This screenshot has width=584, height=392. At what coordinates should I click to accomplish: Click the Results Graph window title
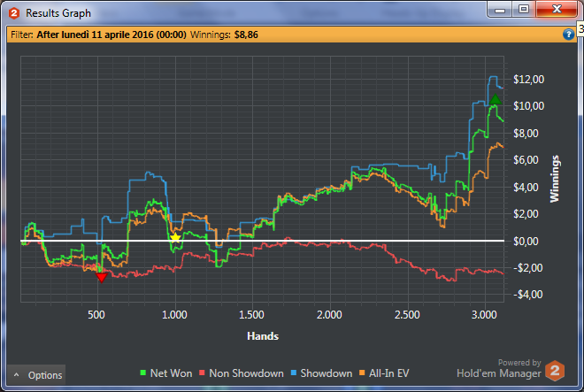tap(58, 13)
